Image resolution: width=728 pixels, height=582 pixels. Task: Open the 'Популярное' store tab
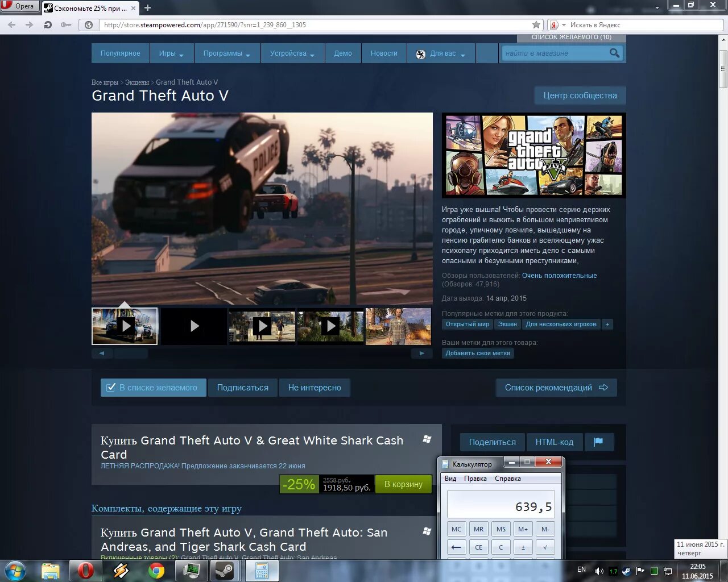tap(121, 53)
